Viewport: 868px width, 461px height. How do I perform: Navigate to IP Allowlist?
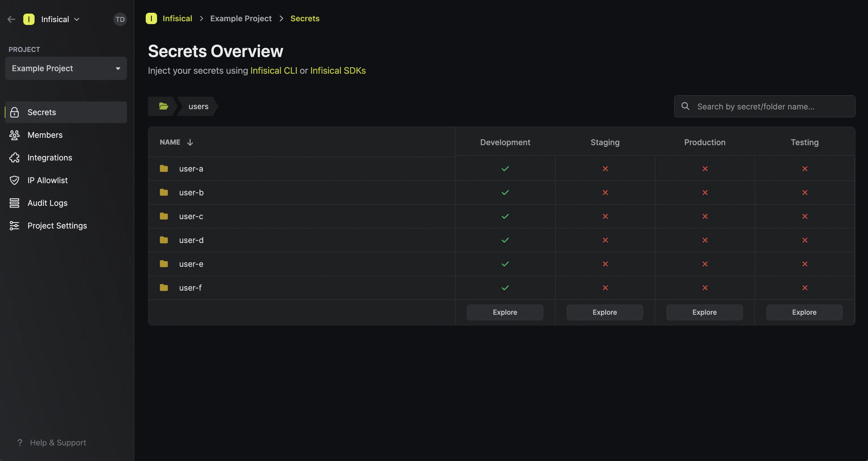[x=66, y=180]
